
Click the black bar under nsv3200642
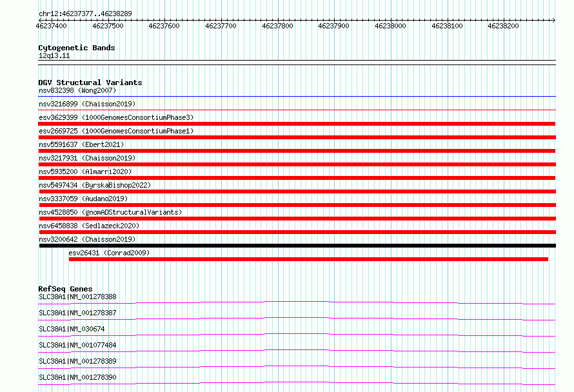coord(297,246)
